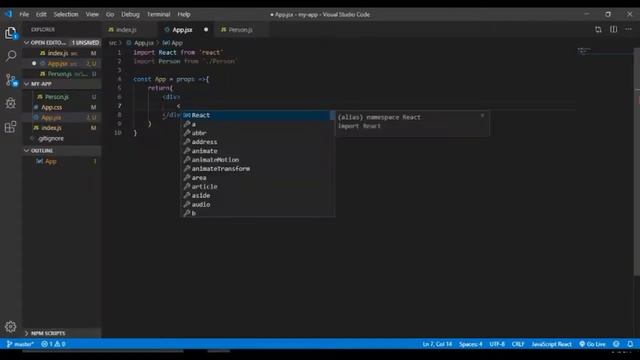Choose the area suggestion
This screenshot has width=640, height=360.
click(257, 178)
